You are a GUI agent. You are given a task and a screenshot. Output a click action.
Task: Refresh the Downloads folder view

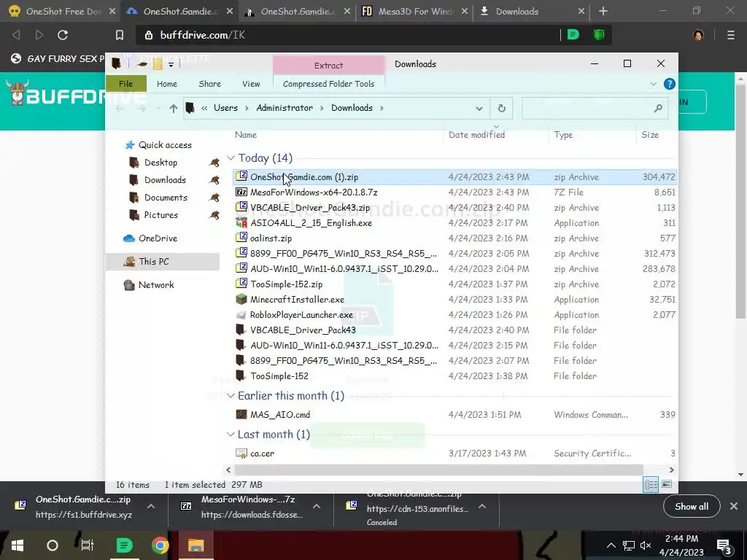pyautogui.click(x=501, y=108)
